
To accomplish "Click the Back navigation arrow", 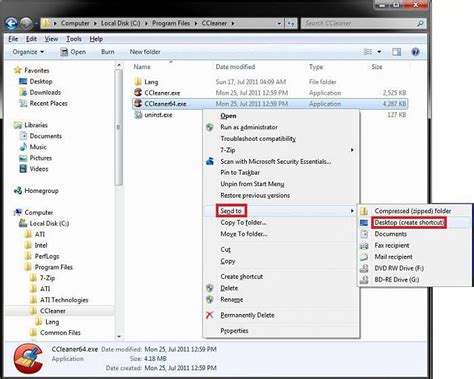I will point(11,23).
